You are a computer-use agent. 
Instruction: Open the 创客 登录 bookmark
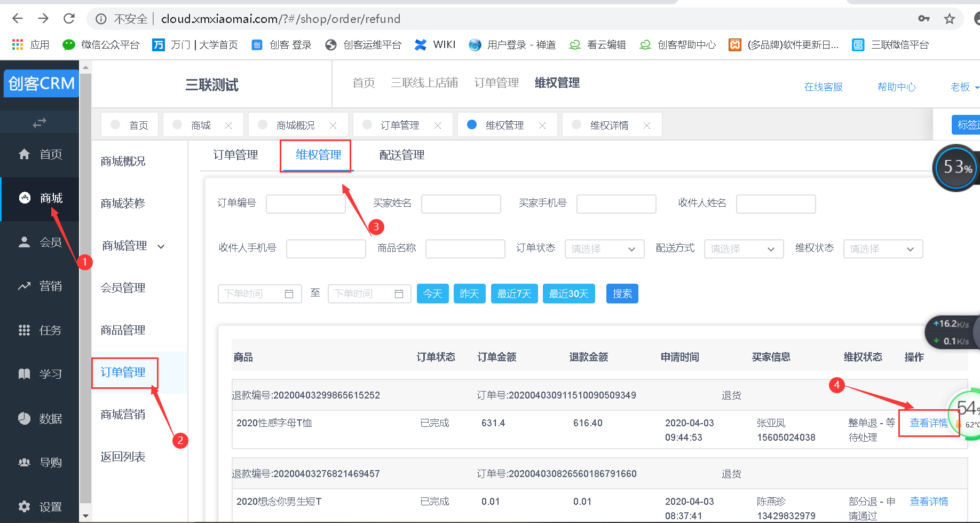(x=281, y=45)
